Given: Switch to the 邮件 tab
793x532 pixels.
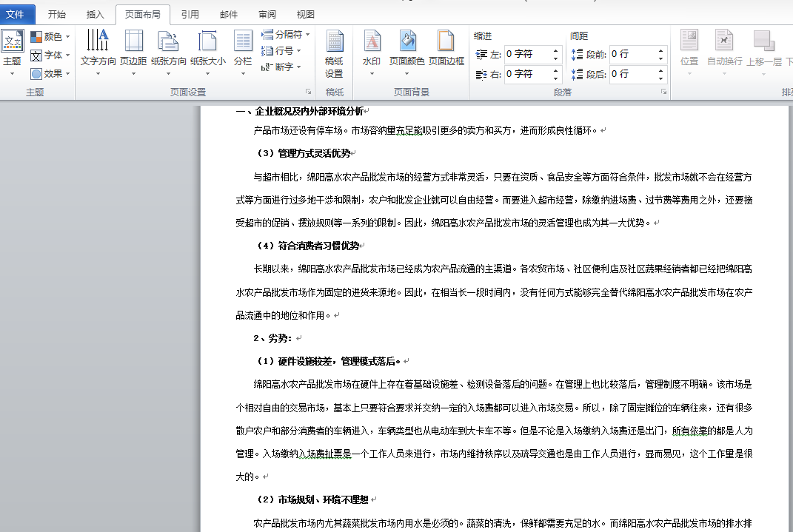Looking at the screenshot, I should pyautogui.click(x=229, y=14).
